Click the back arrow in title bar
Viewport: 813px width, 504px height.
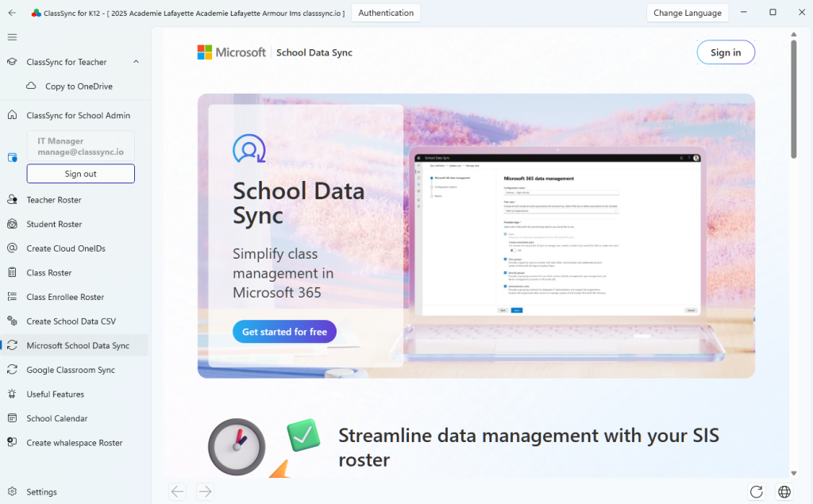pyautogui.click(x=12, y=13)
